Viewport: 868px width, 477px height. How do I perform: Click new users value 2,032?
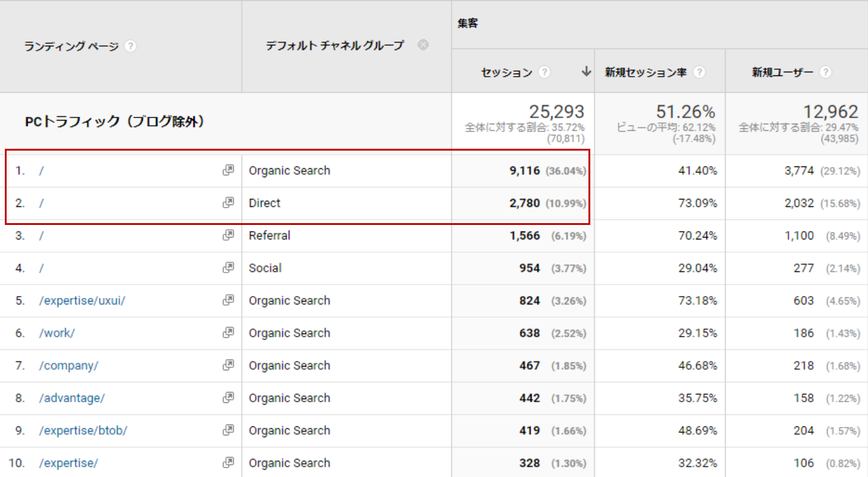[799, 203]
